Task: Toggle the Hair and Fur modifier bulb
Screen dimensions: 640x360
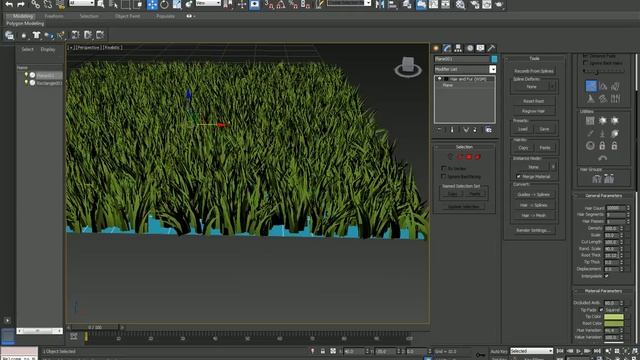Action: click(x=440, y=79)
